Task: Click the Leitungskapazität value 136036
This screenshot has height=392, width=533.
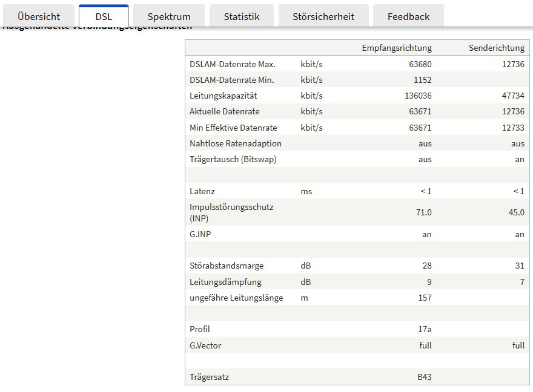Action: [x=418, y=96]
